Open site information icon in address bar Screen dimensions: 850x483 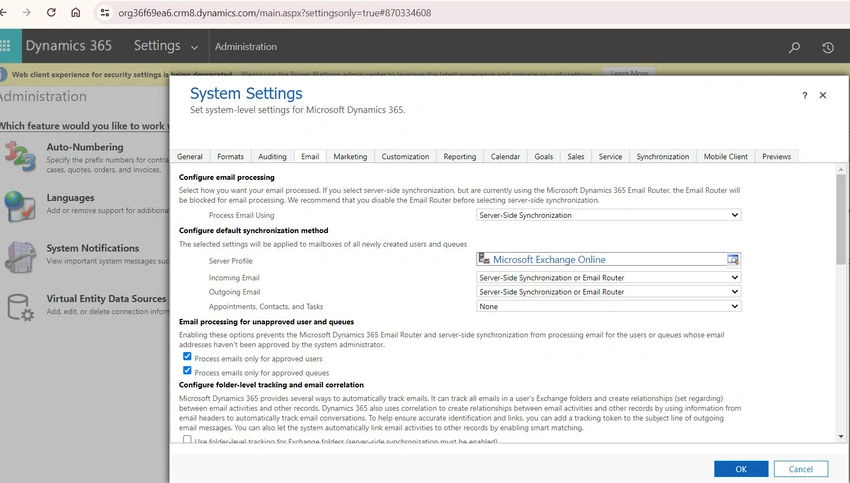tap(105, 12)
